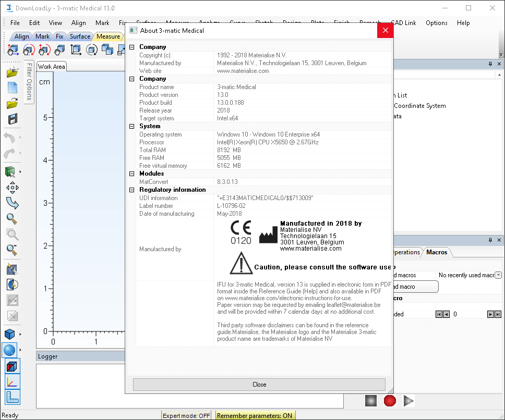Toggle the red-faced cube display button
Viewport: 505px width, 420px height.
[x=13, y=366]
